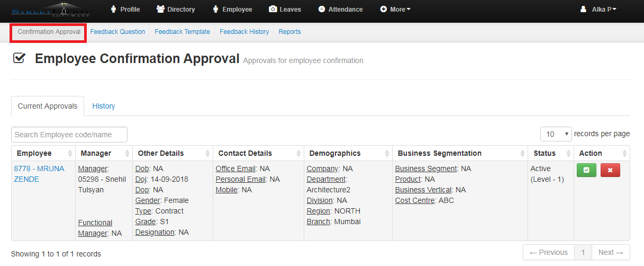This screenshot has width=644, height=266.
Task: Open the Attendance section in navbar
Action: tap(340, 9)
